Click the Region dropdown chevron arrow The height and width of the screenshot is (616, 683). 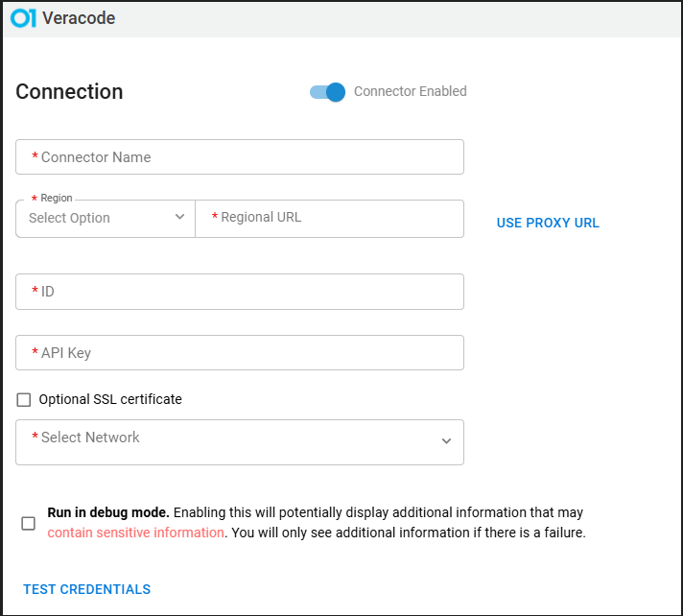pyautogui.click(x=180, y=217)
